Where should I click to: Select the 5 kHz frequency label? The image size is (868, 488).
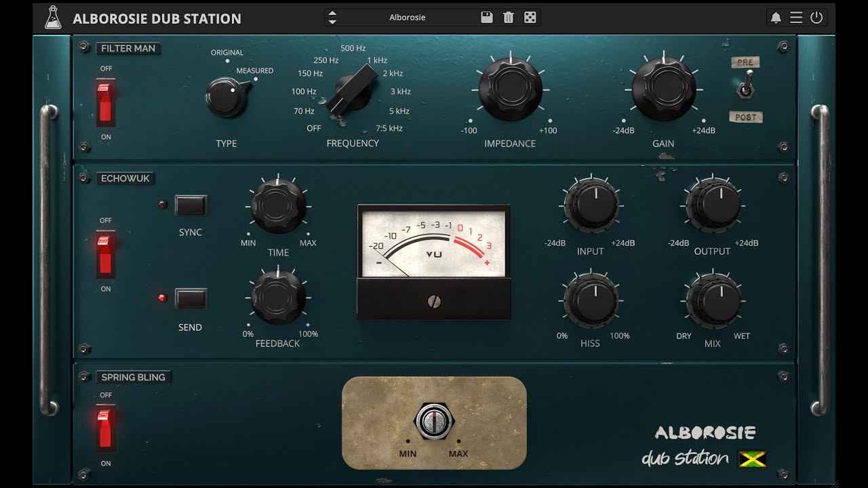[x=399, y=110]
